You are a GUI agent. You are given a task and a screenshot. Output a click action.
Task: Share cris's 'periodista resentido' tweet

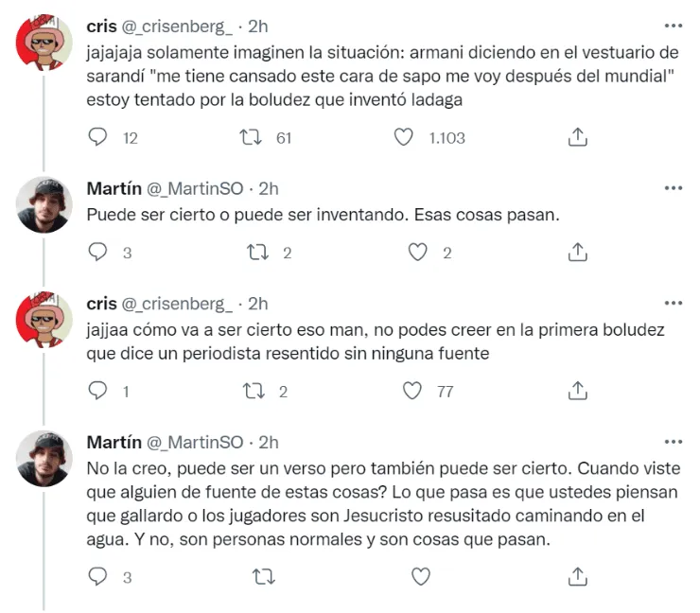tap(577, 390)
